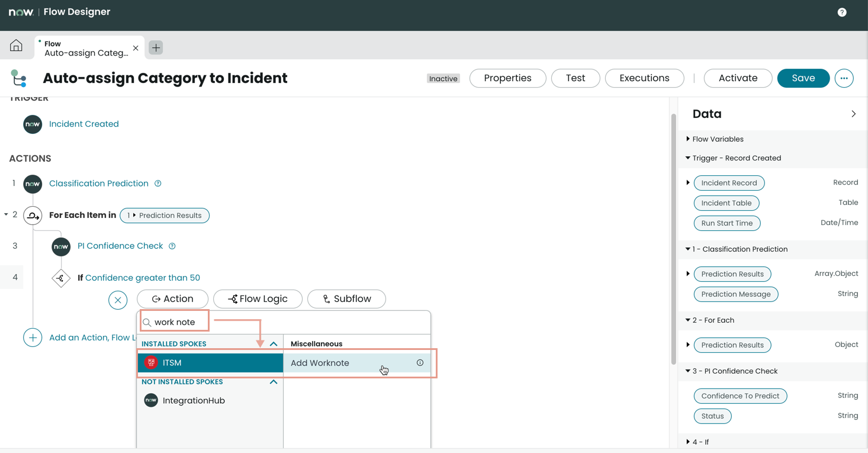The height and width of the screenshot is (453, 868).
Task: Go to the Flow Designer home icon
Action: click(x=16, y=46)
